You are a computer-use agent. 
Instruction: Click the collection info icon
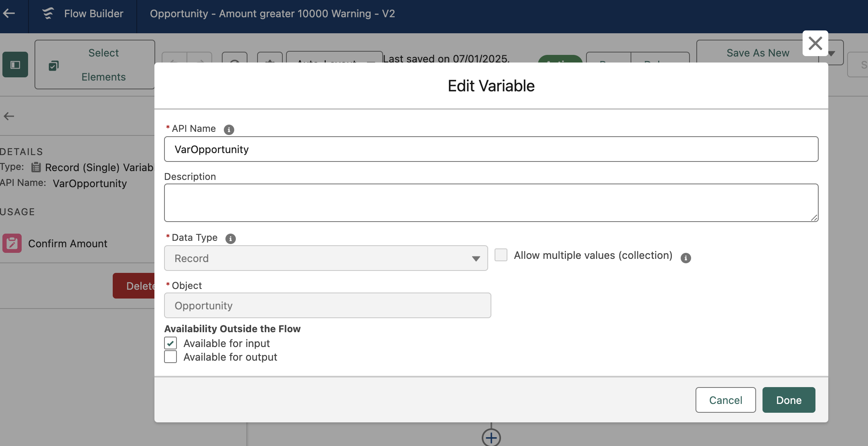point(685,258)
